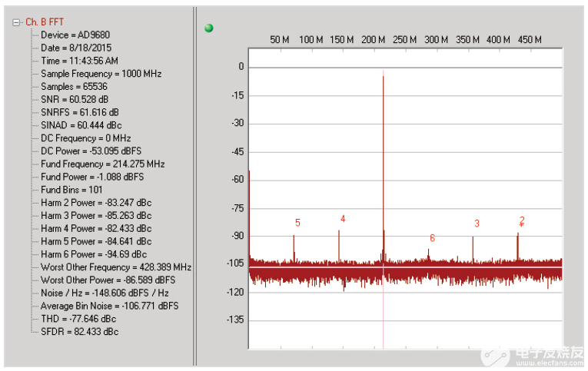This screenshot has height=371, width=588.
Task: Click the Worst Other Frequency entry
Action: [115, 267]
